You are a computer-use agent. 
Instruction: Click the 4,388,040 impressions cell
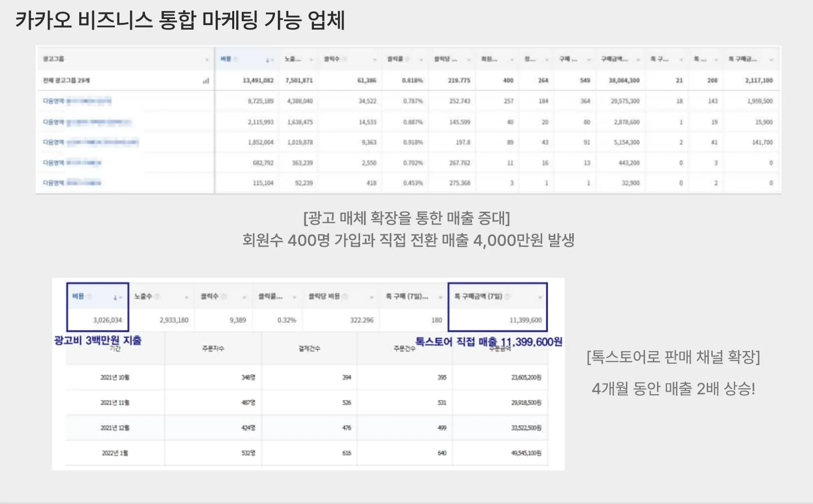[x=300, y=101]
